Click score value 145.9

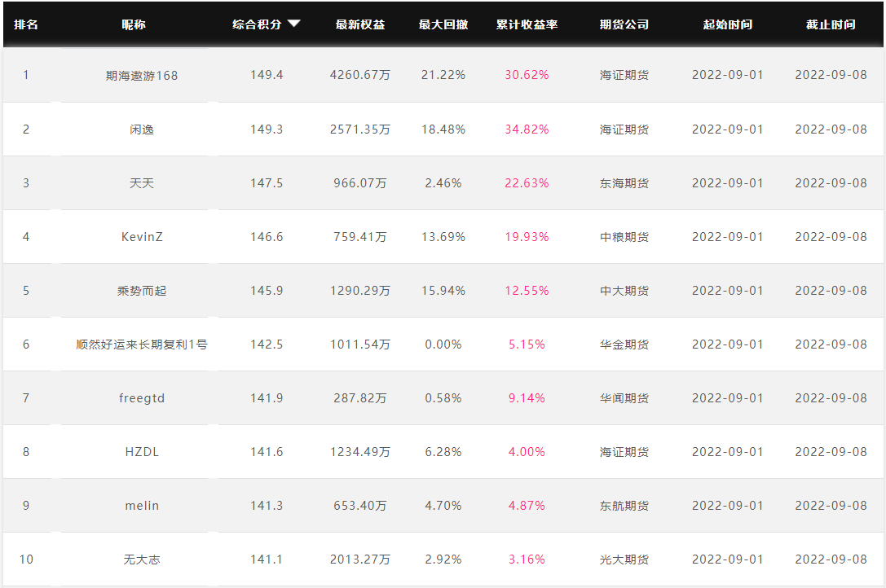tap(267, 290)
